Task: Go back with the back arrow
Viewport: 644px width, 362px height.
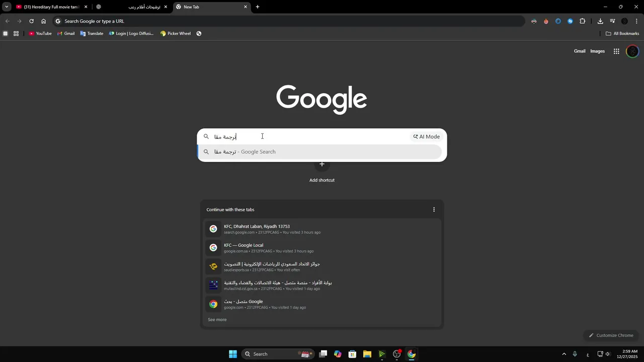Action: pos(7,21)
